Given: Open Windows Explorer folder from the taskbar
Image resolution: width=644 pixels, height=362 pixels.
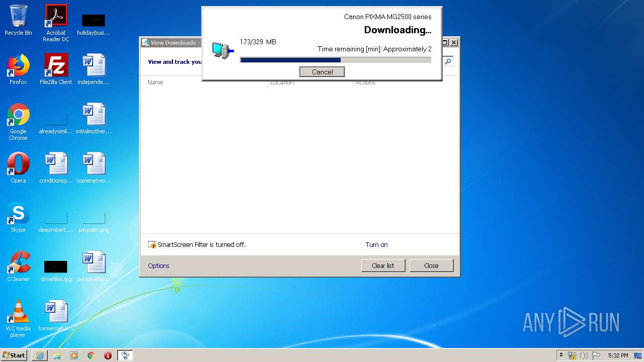Looking at the screenshot, I should pos(57,355).
